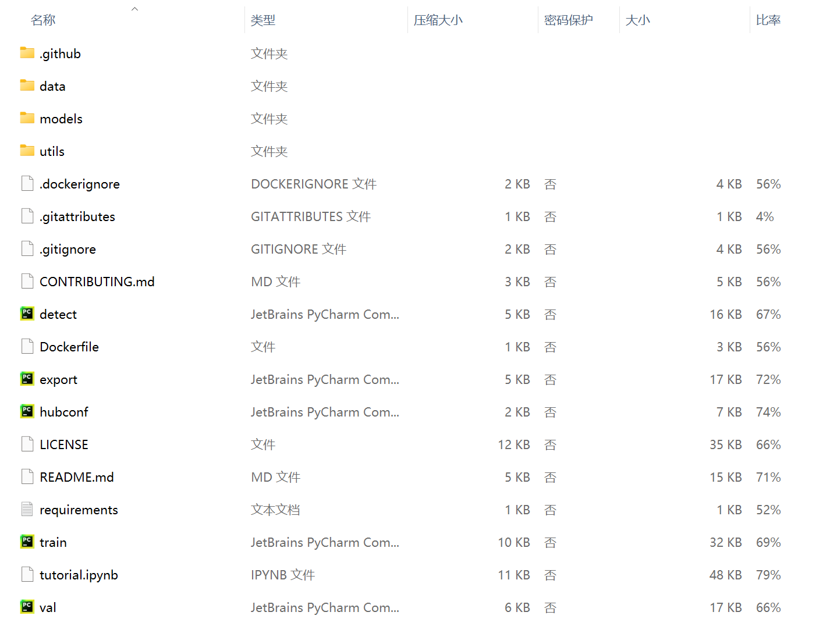The width and height of the screenshot is (830, 644).
Task: Click the requirements text document icon
Action: [27, 509]
